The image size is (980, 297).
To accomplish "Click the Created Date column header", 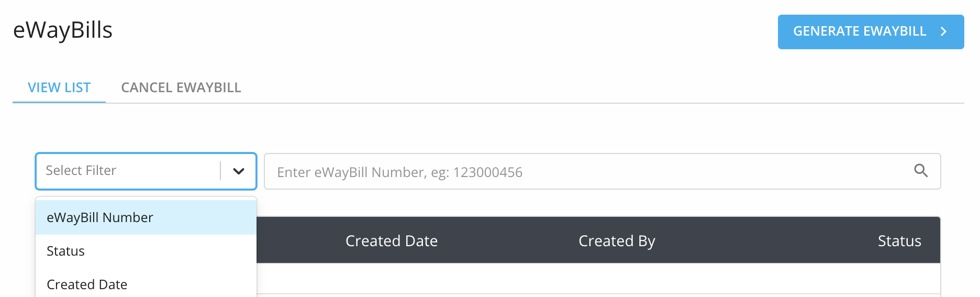I will pos(392,241).
